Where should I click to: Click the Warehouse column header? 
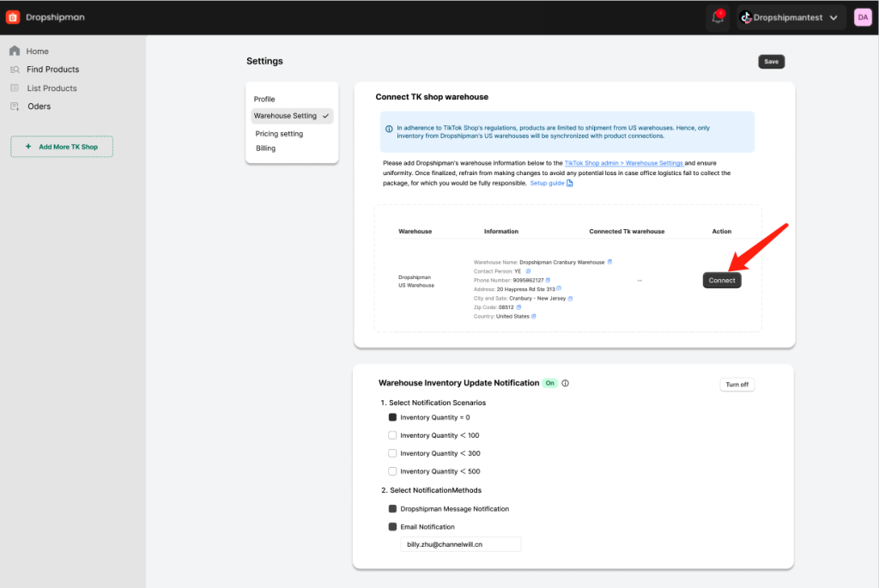pos(415,231)
